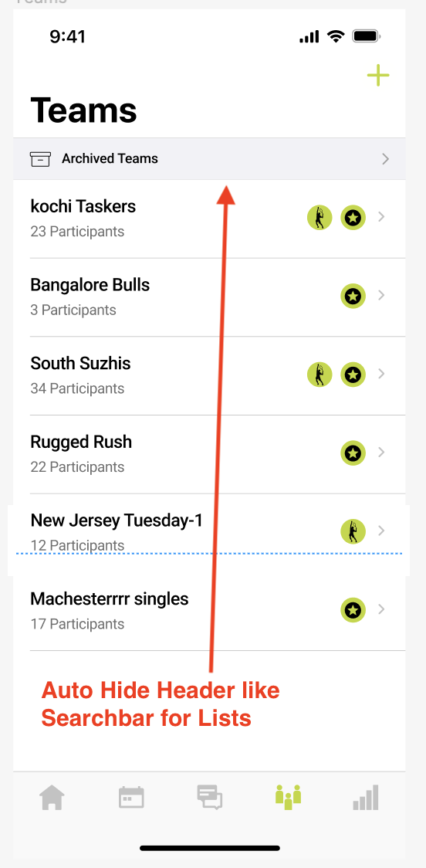Screen dimensions: 426x868
Task: Click Bangalore Bulls star badge icon
Action: click(353, 296)
